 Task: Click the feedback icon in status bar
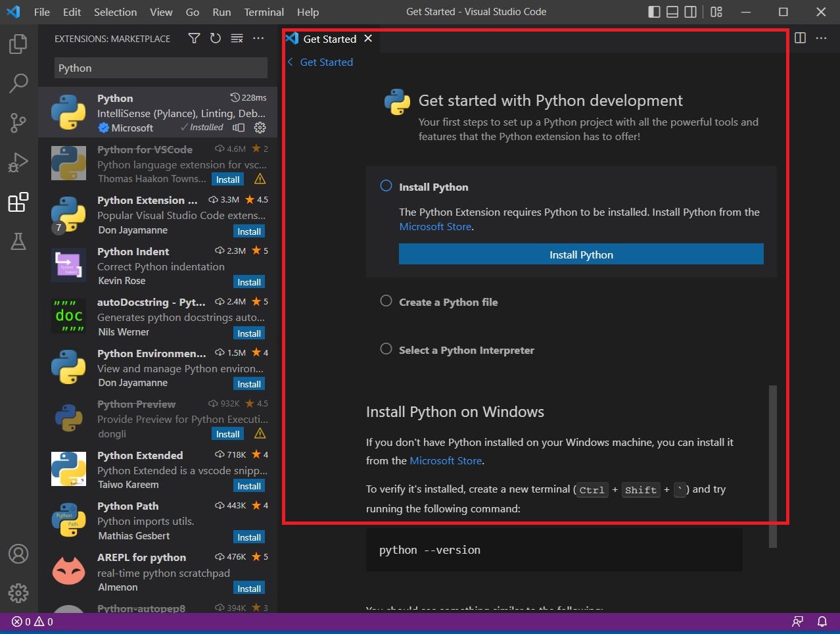pos(798,622)
